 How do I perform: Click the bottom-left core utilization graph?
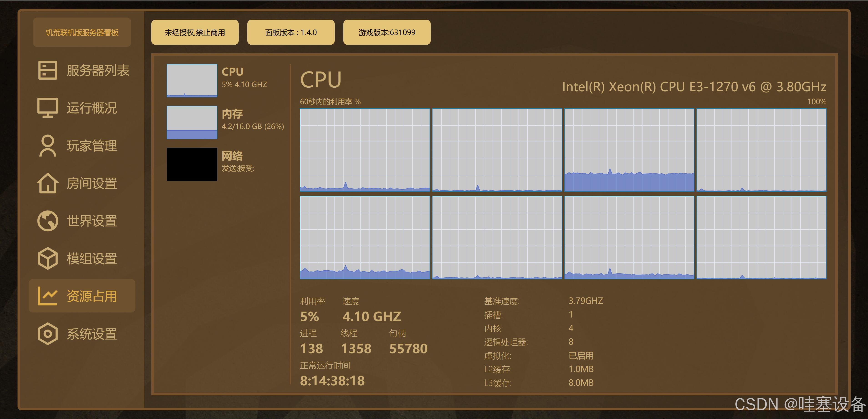point(364,238)
